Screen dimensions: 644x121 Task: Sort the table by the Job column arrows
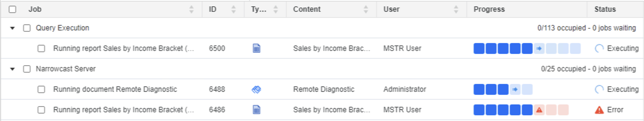pos(191,9)
